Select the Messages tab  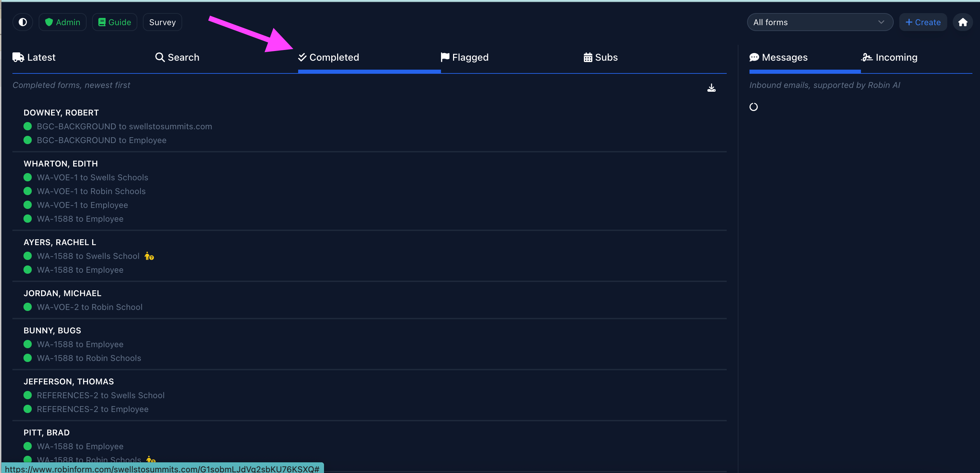pos(778,58)
